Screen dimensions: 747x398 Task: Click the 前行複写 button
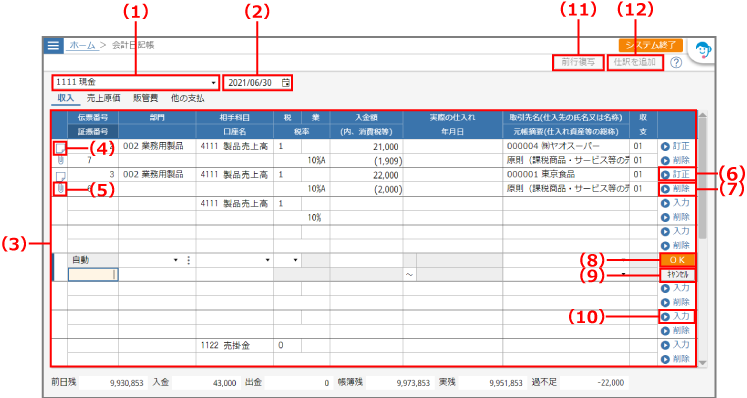(x=578, y=62)
